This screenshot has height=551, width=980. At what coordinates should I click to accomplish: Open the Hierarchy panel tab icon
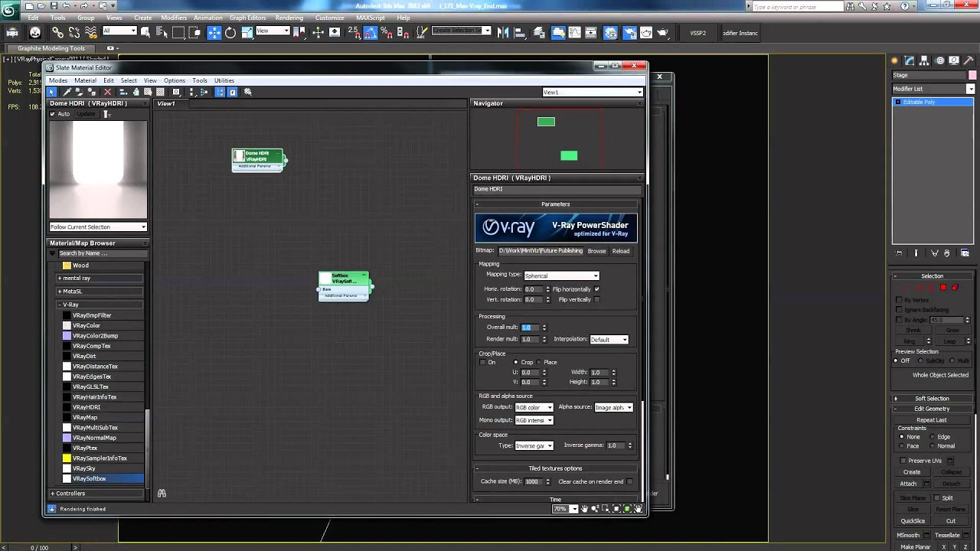click(x=923, y=60)
